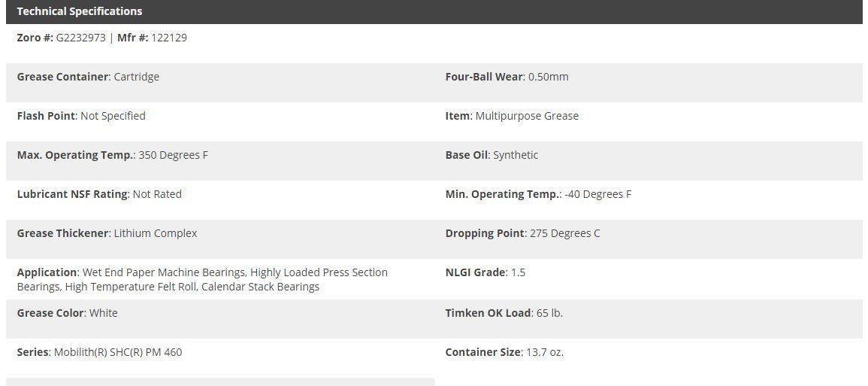Click the Zoro number G2232973
The width and height of the screenshot is (868, 386).
point(81,38)
